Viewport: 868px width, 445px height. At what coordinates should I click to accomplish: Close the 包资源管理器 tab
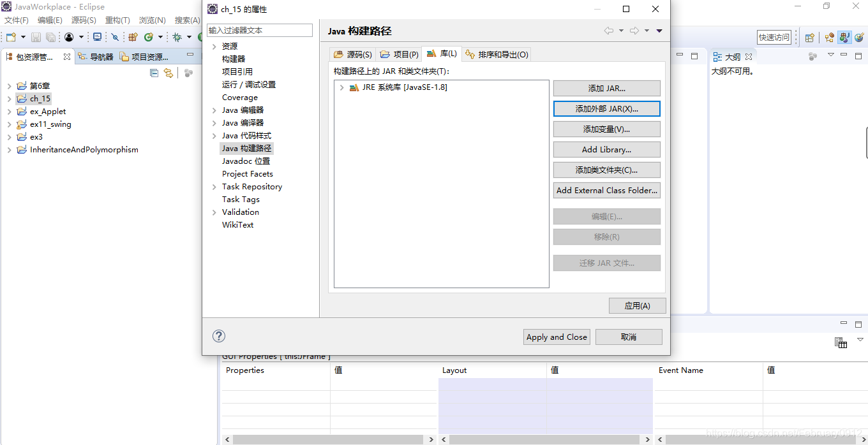(x=67, y=57)
